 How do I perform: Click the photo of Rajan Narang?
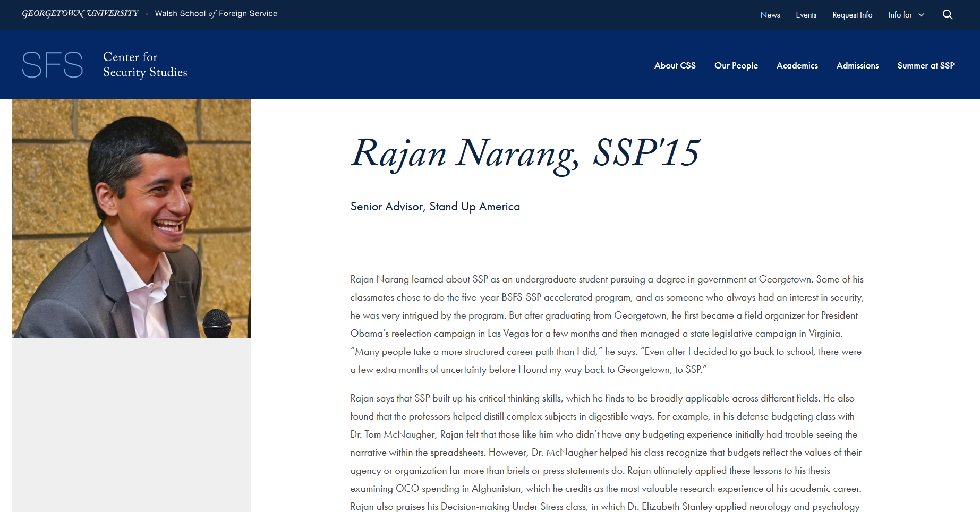pos(131,219)
